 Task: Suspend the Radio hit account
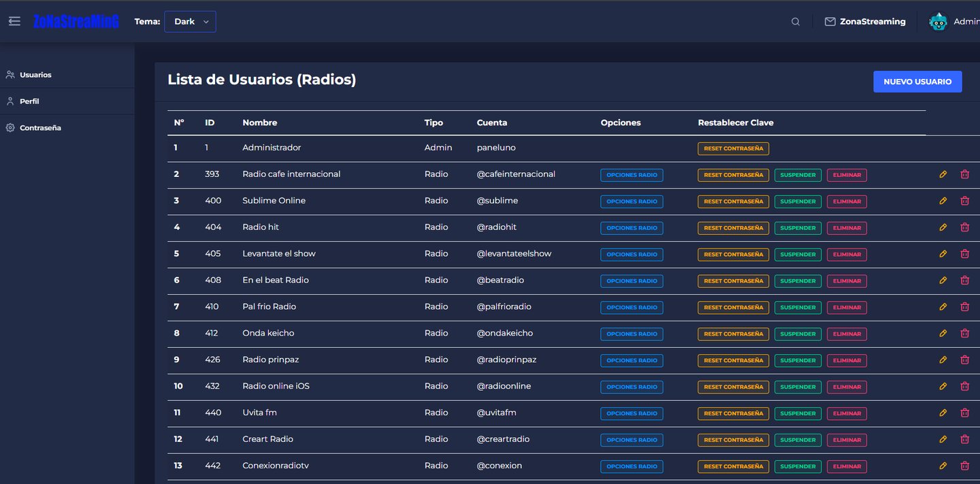click(798, 228)
